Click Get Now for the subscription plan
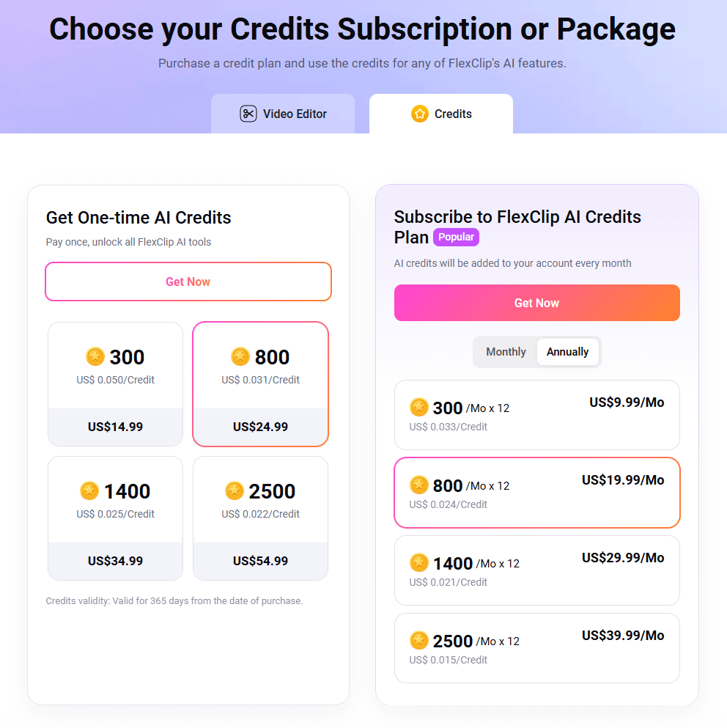 coord(536,303)
